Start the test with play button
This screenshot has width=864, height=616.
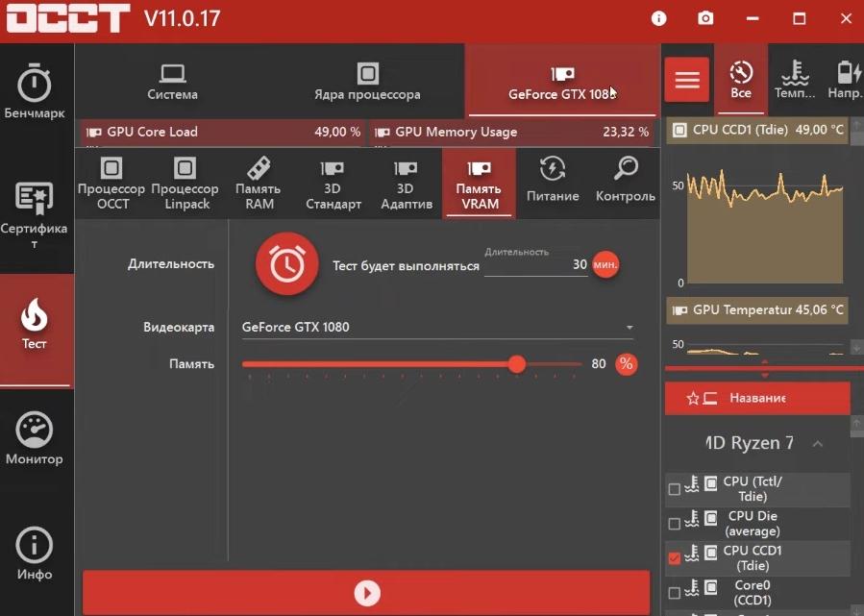pyautogui.click(x=366, y=593)
